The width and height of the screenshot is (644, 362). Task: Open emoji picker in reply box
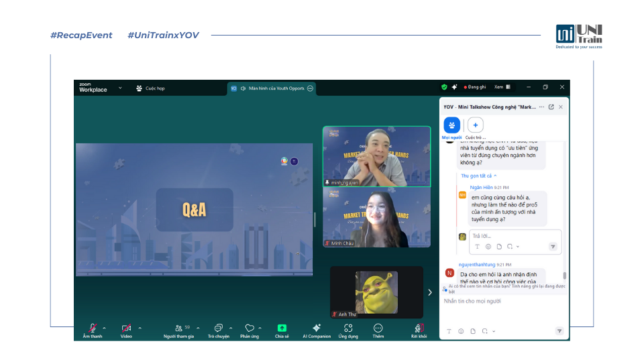488,247
